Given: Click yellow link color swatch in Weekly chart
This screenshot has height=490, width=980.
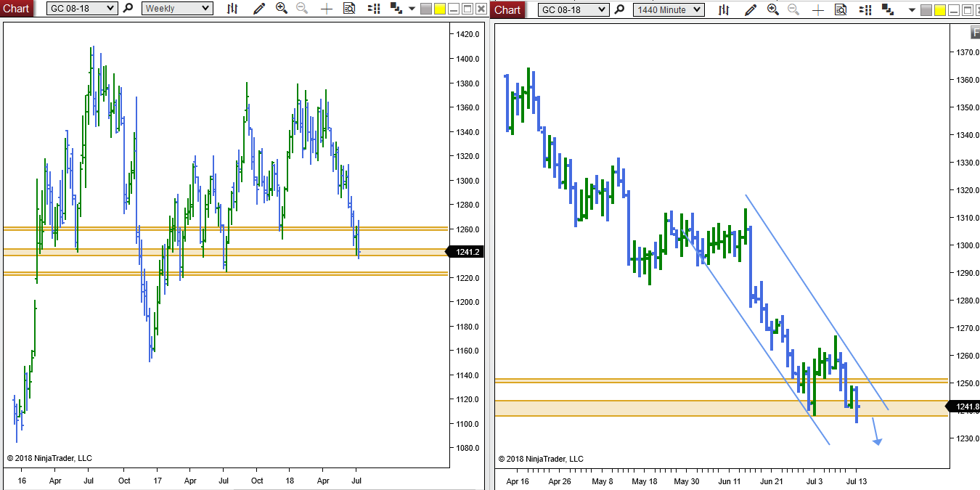Looking at the screenshot, I should click(x=440, y=9).
